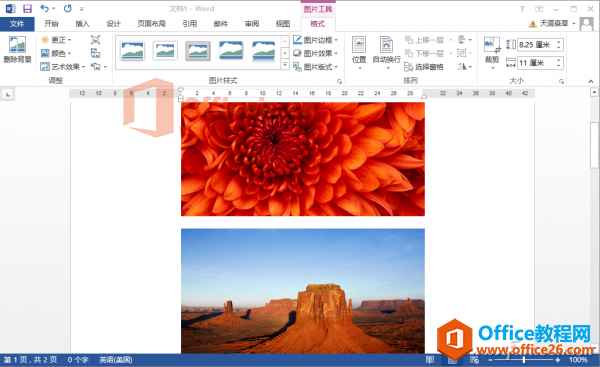The image size is (600, 367).
Task: Switch to the References (引用) tab
Action: coord(190,24)
